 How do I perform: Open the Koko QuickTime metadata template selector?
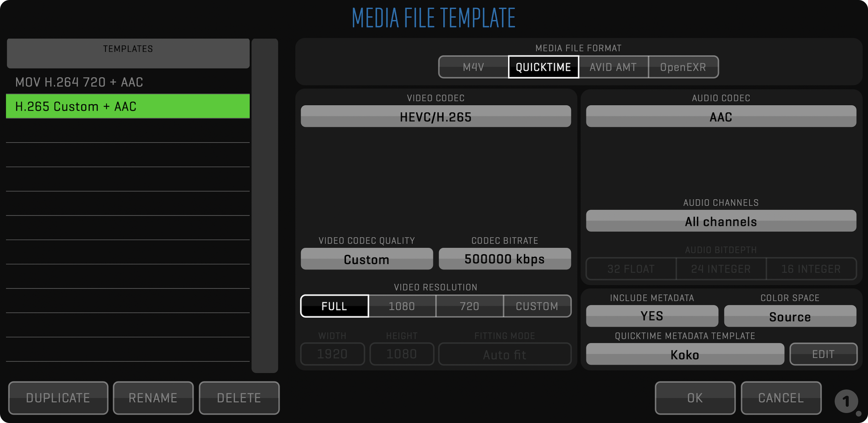685,354
